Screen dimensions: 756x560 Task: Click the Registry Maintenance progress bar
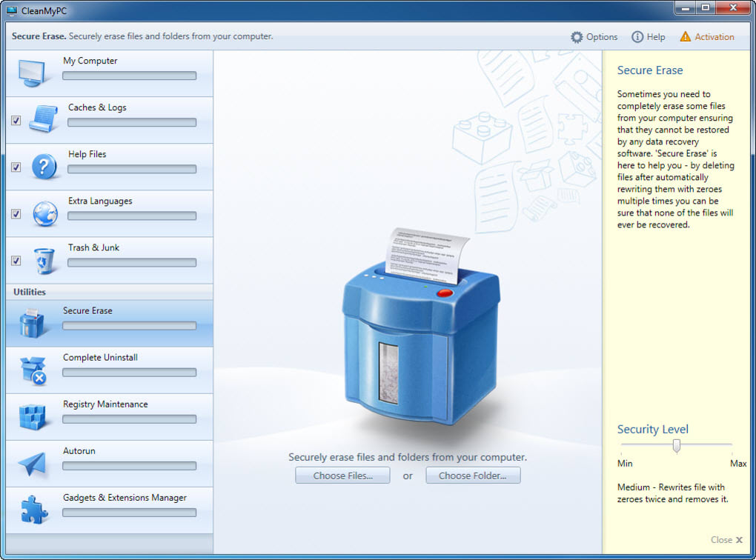coord(129,419)
